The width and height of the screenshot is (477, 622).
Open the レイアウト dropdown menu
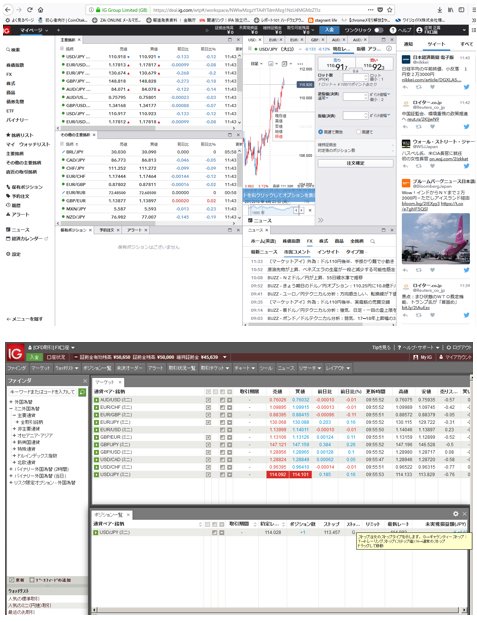[x=337, y=368]
